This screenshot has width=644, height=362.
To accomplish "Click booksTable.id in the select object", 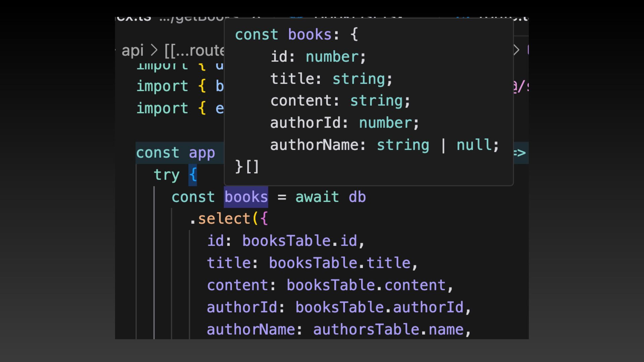I will [x=300, y=241].
